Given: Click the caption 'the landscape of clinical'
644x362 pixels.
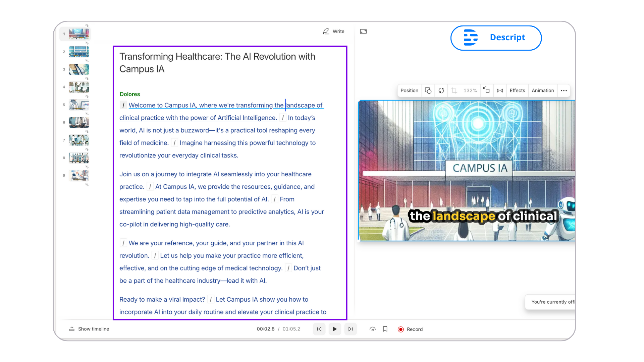Looking at the screenshot, I should coord(483,216).
